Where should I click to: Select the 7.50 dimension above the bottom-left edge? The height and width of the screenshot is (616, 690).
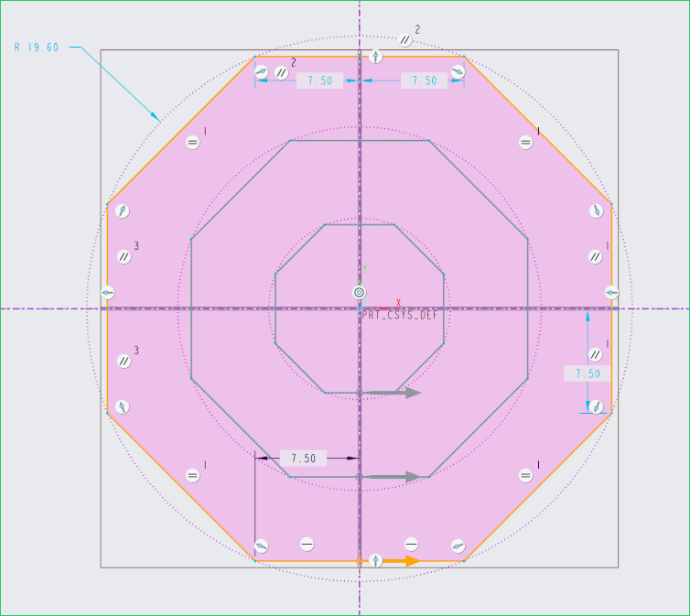click(303, 458)
